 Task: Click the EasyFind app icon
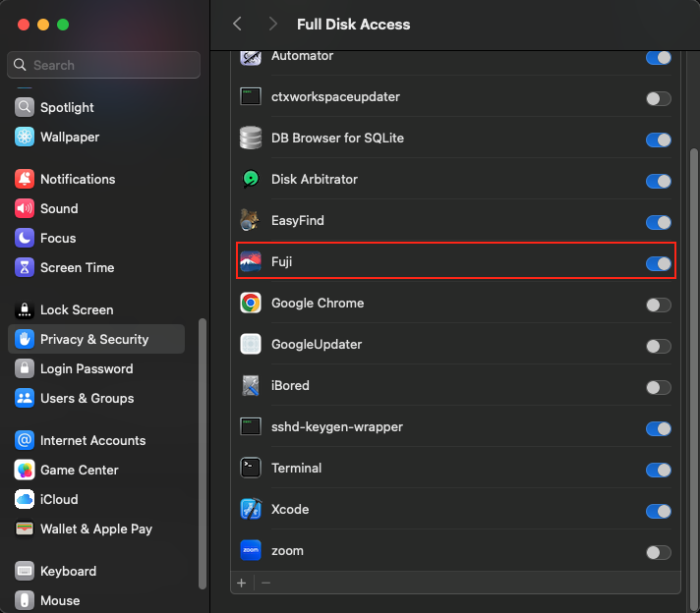pos(251,221)
